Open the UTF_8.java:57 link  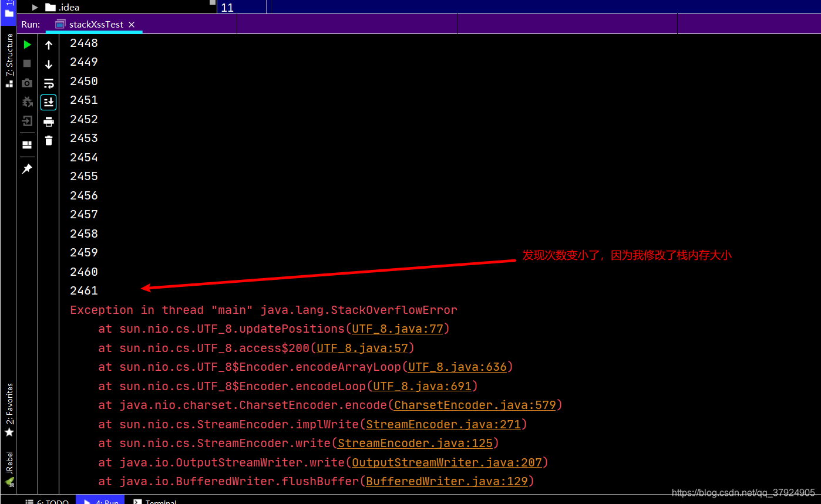click(362, 348)
